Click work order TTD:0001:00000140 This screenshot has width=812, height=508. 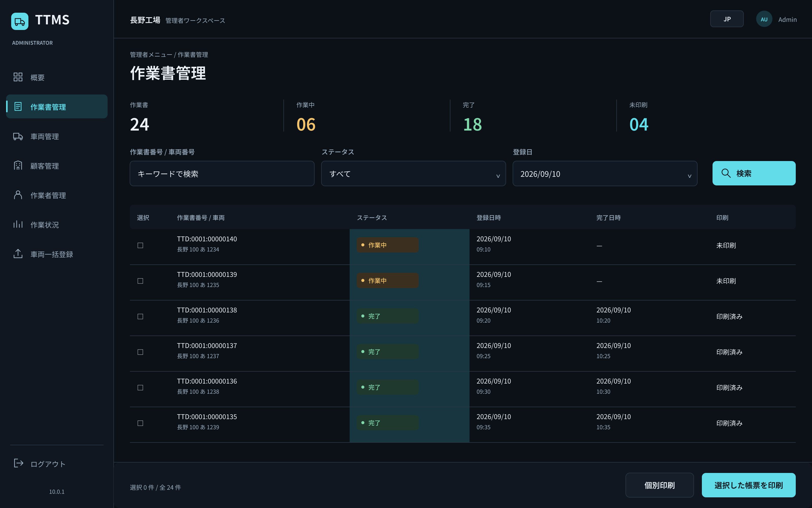point(207,239)
